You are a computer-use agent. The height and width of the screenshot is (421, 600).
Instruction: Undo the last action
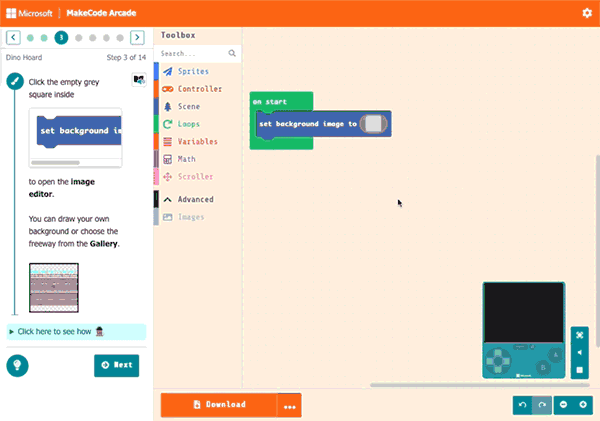[522, 405]
